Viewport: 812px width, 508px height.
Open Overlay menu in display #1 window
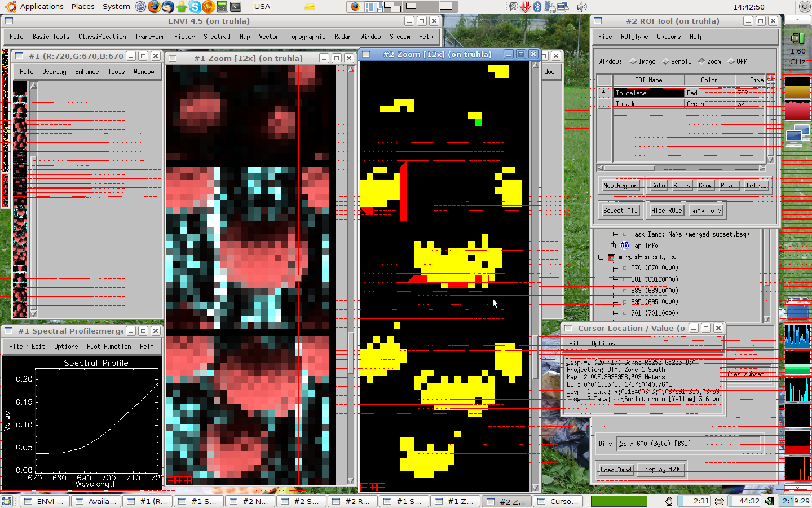point(54,72)
